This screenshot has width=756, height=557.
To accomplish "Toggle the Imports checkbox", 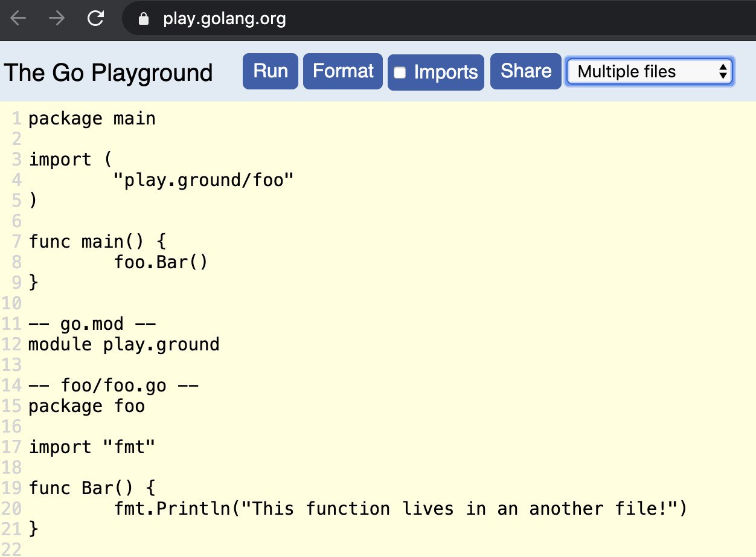I will [x=400, y=72].
